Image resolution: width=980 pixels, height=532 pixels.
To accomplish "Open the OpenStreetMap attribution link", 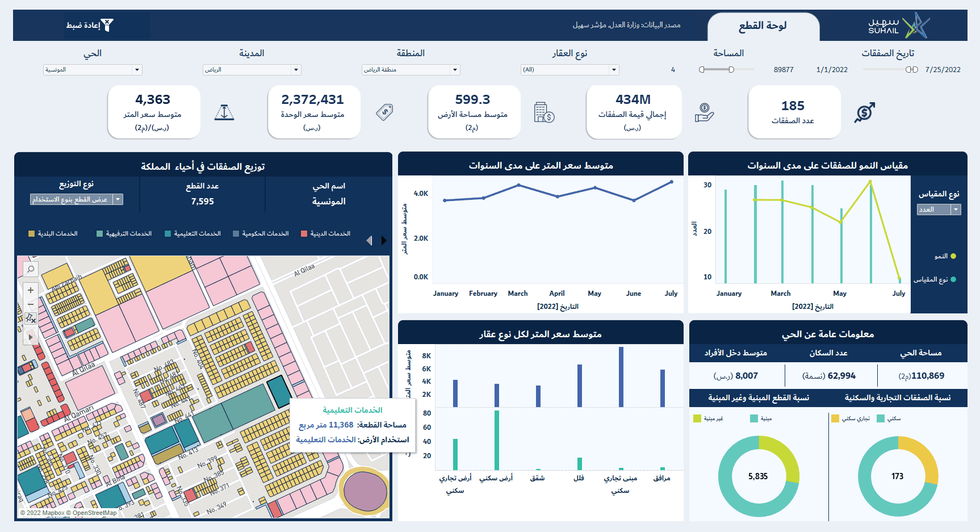I will [x=94, y=513].
